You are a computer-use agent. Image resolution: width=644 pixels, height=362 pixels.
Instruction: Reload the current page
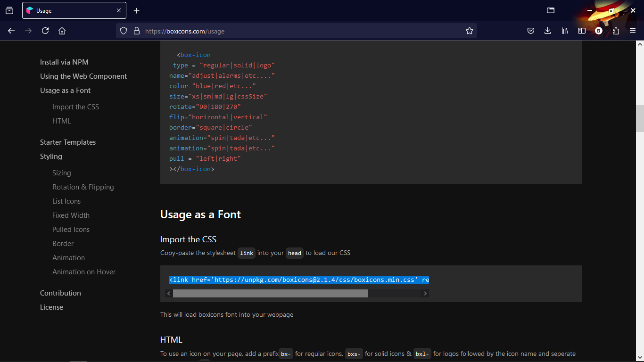[45, 31]
